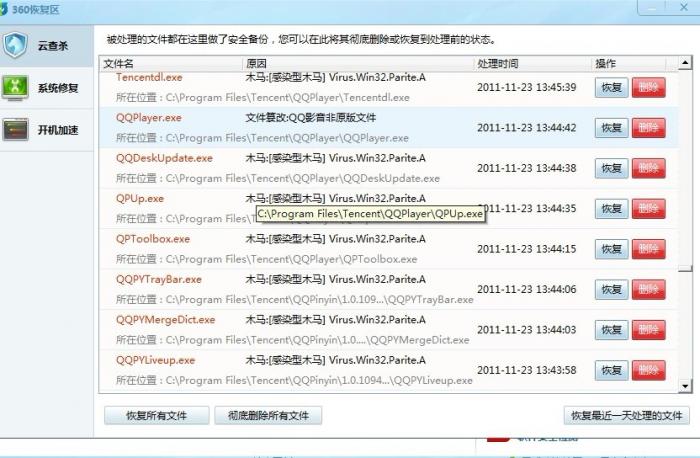Image resolution: width=700 pixels, height=458 pixels.
Task: Select the QQDeskUpdate.exe file name
Action: click(164, 158)
